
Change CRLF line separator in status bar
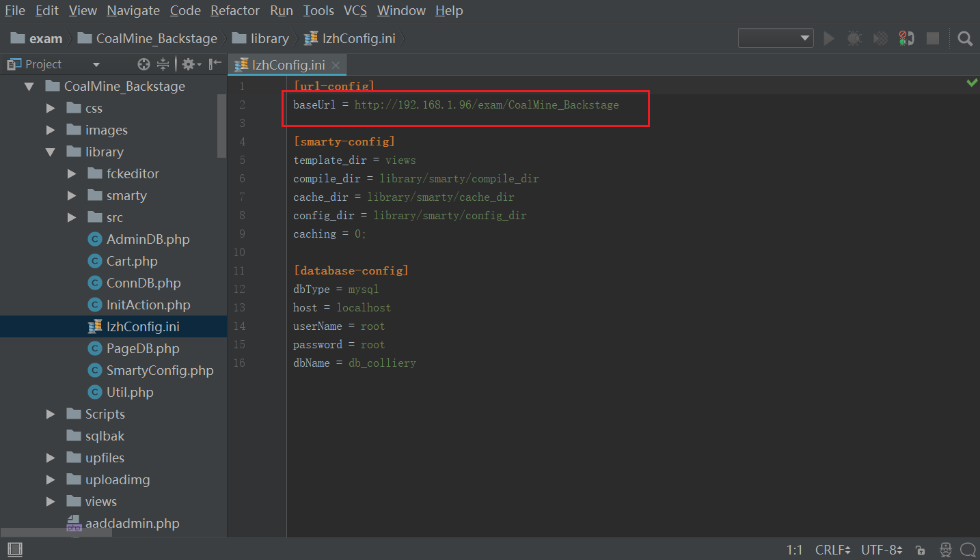[832, 550]
